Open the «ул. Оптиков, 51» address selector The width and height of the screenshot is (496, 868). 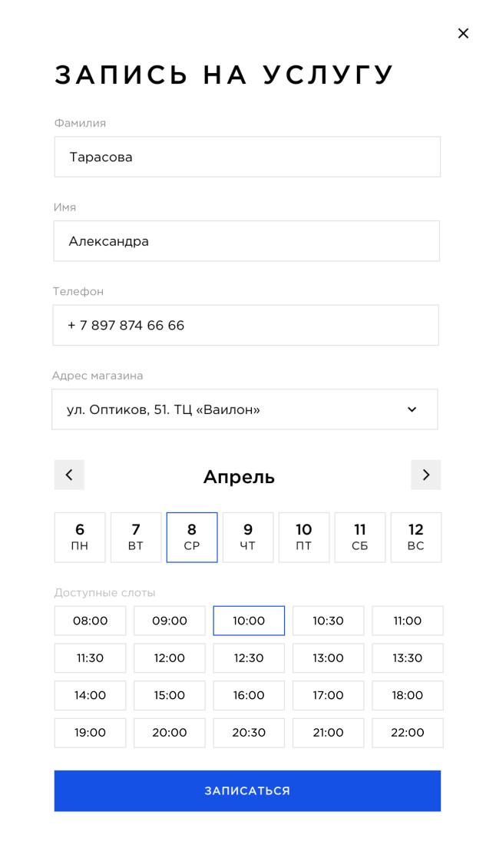pos(230,409)
